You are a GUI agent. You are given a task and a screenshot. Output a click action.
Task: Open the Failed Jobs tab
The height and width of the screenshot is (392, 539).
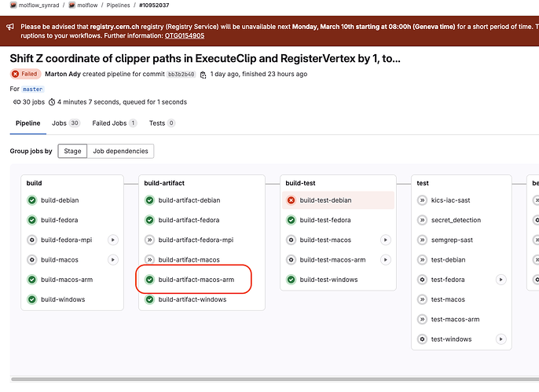[115, 123]
